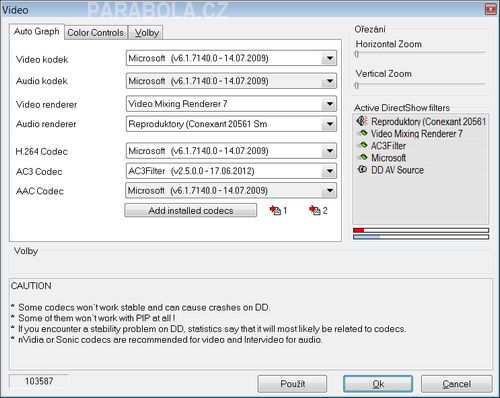Confirm with the Ok button
Screen dimensions: 500x398
(x=378, y=384)
